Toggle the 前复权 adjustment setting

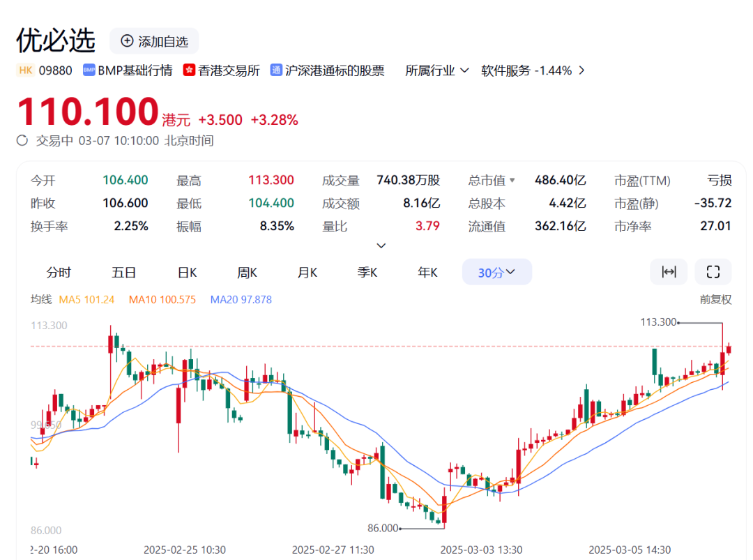[x=715, y=299]
